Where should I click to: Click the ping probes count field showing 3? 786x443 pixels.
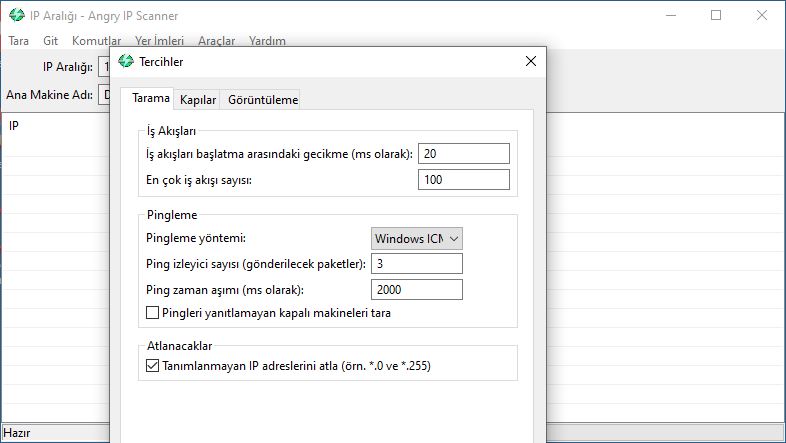[x=417, y=264]
